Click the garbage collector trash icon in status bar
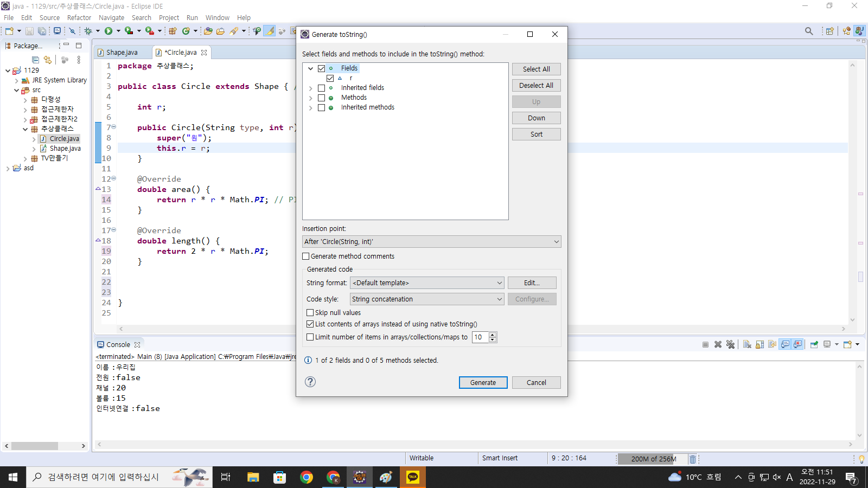 693,459
